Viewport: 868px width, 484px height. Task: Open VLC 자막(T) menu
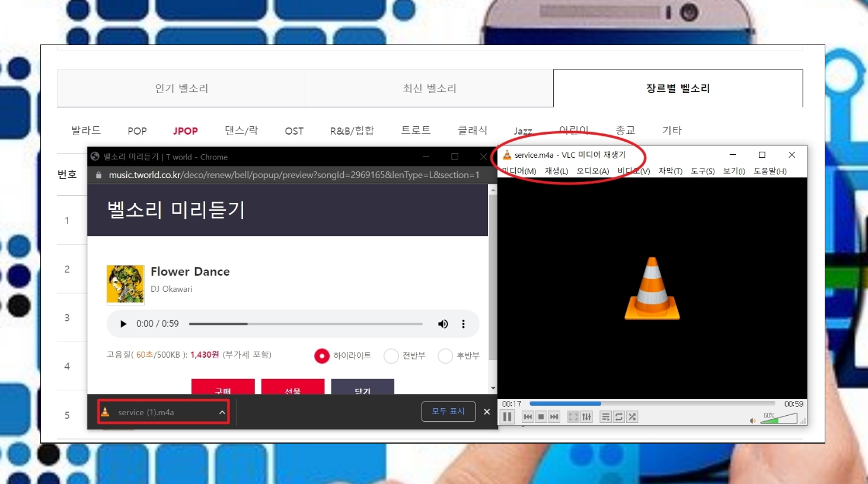(x=670, y=171)
